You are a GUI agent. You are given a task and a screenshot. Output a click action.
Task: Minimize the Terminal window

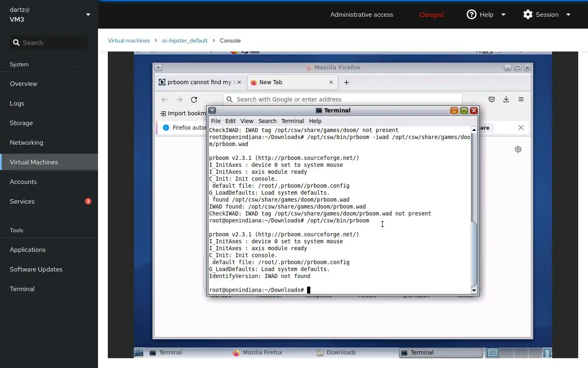[x=454, y=110]
